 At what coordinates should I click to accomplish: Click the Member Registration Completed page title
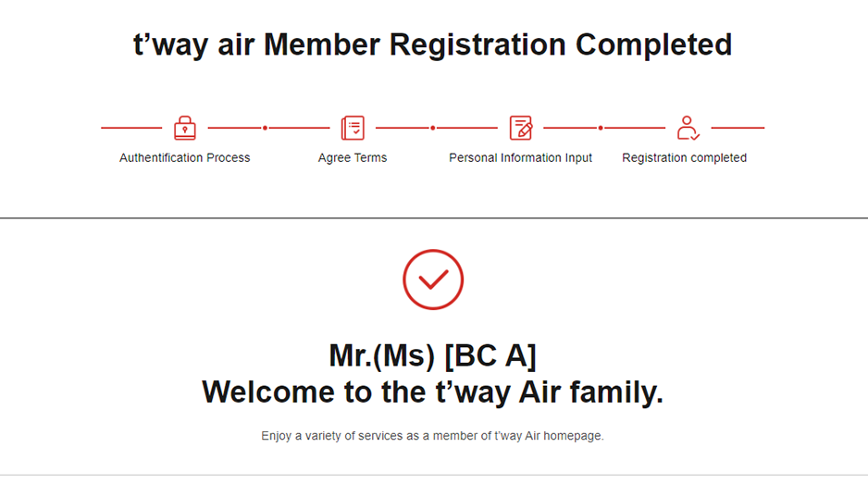point(433,44)
